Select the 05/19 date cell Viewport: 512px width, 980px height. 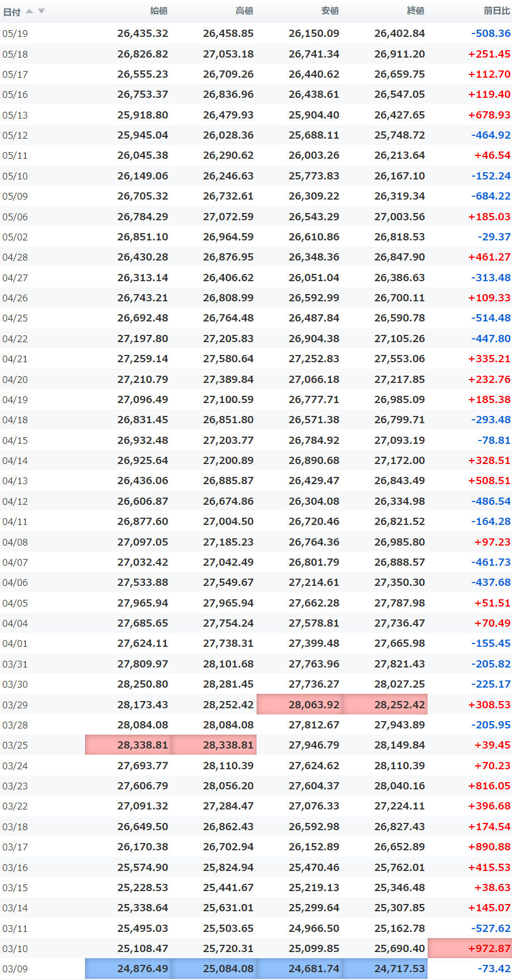15,34
